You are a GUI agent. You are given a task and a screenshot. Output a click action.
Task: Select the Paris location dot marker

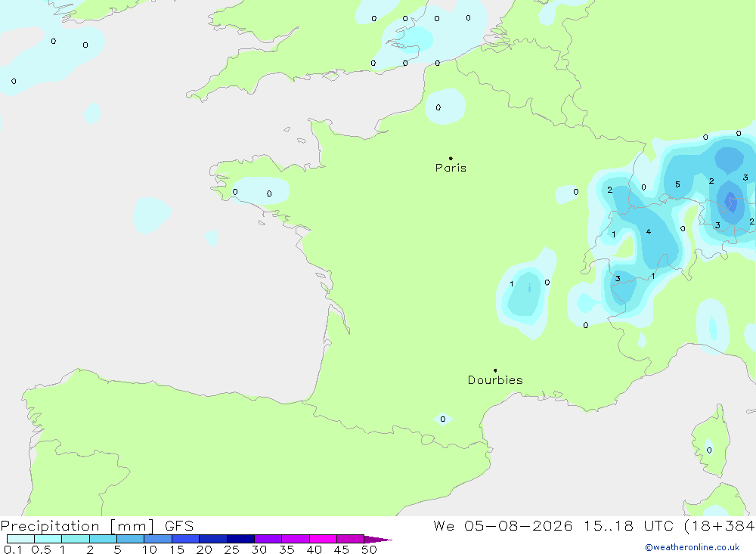[x=451, y=158]
